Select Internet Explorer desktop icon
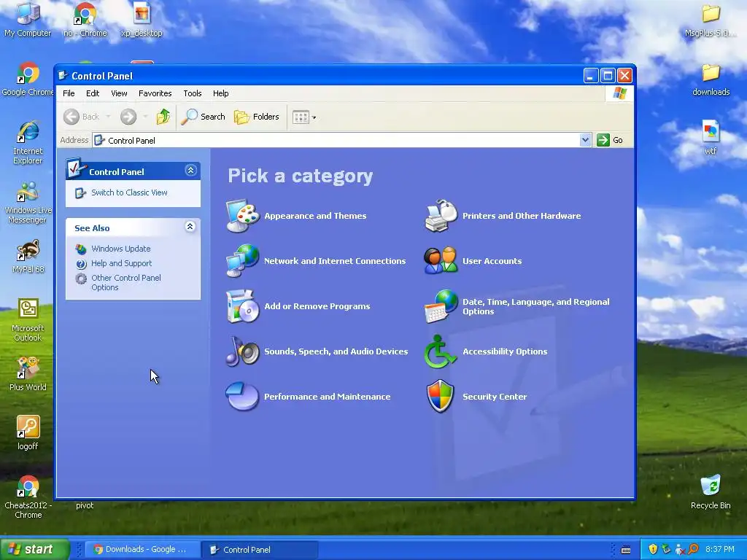747x560 pixels. point(28,142)
